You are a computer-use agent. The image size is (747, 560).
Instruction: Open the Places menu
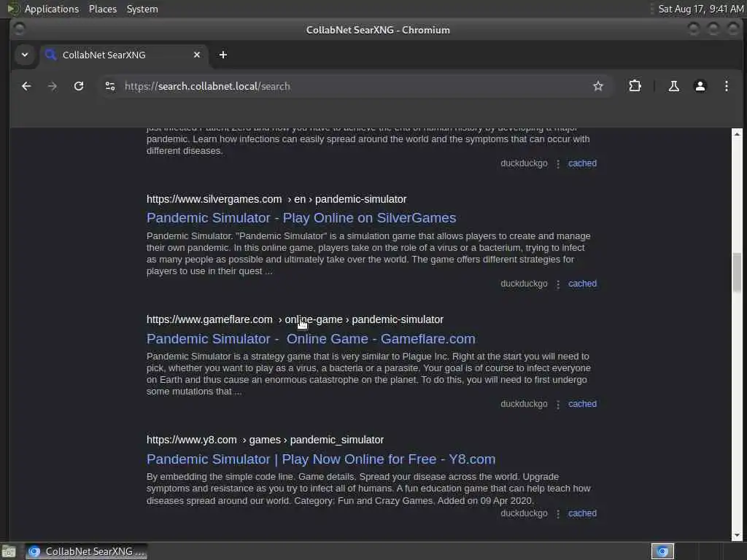click(102, 9)
